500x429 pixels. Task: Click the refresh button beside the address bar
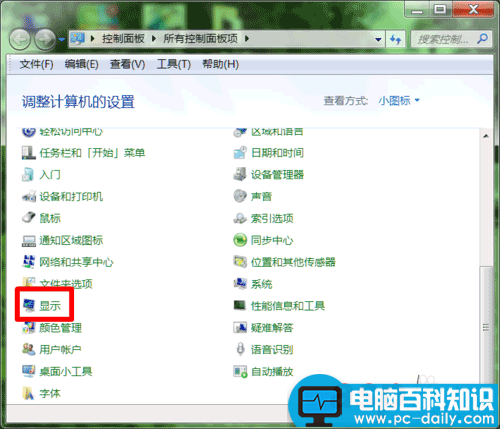click(396, 39)
